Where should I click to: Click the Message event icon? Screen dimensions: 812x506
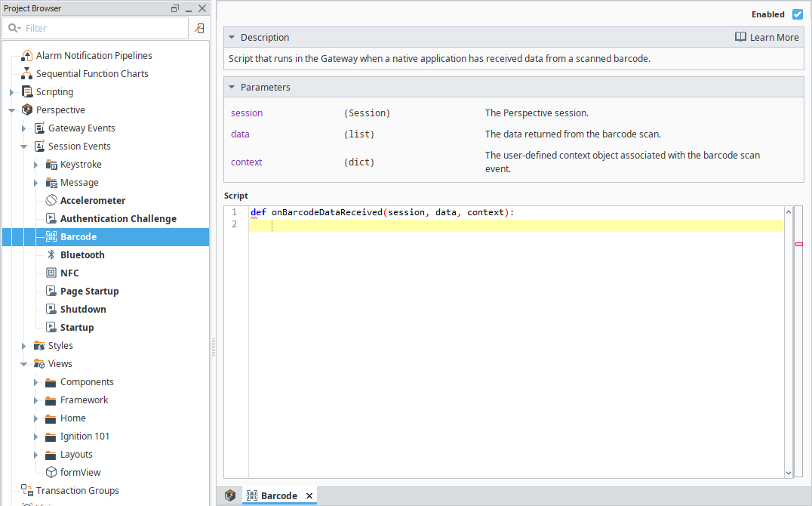tap(51, 183)
